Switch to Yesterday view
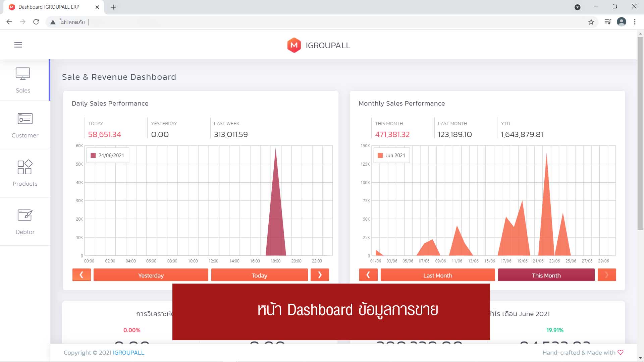The image size is (644, 362). [x=151, y=275]
